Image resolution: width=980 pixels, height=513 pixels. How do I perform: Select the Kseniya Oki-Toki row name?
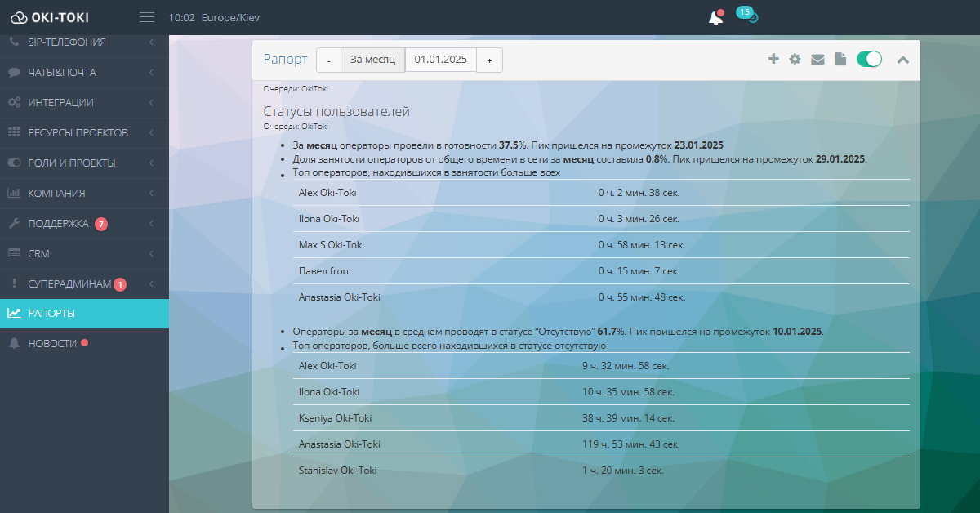(x=336, y=418)
